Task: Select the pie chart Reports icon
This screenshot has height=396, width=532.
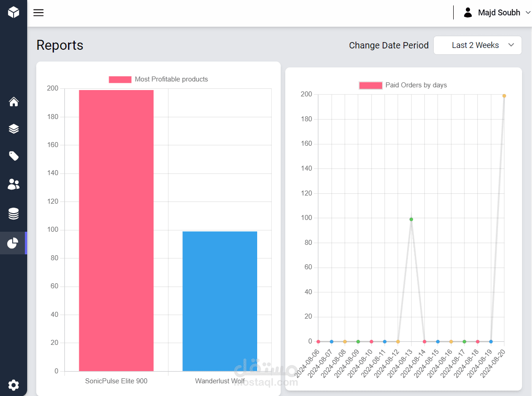Action: point(13,243)
